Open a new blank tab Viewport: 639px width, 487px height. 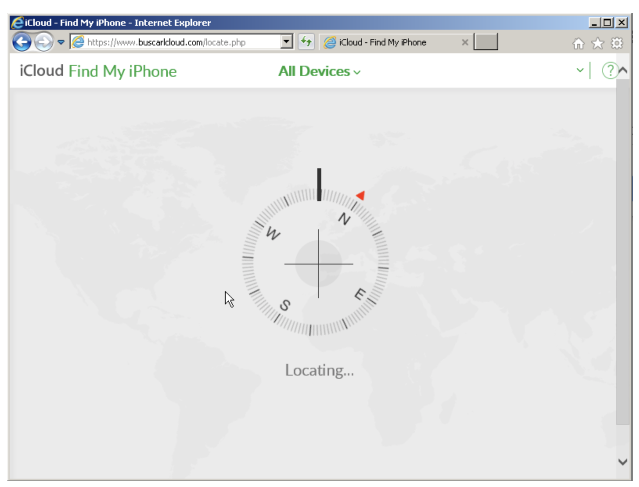pos(485,42)
